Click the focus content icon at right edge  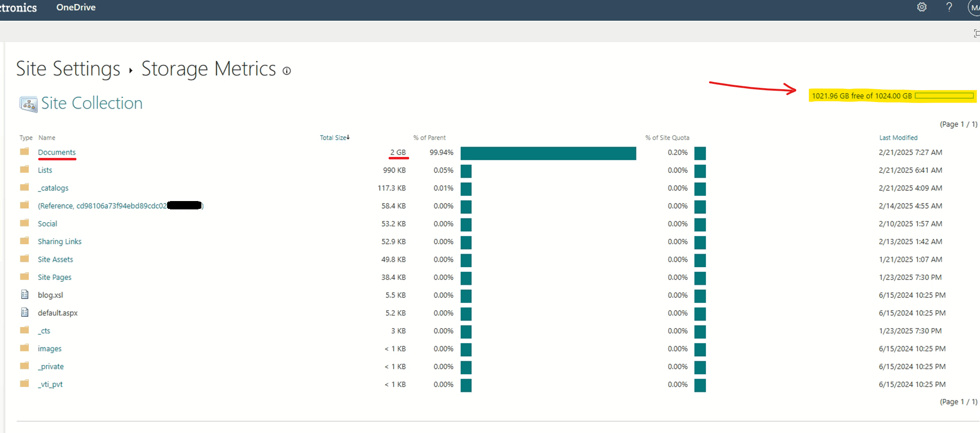pyautogui.click(x=977, y=33)
